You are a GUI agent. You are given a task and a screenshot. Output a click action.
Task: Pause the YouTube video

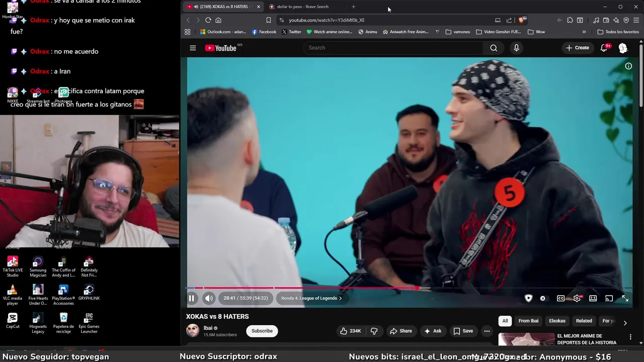pyautogui.click(x=192, y=298)
